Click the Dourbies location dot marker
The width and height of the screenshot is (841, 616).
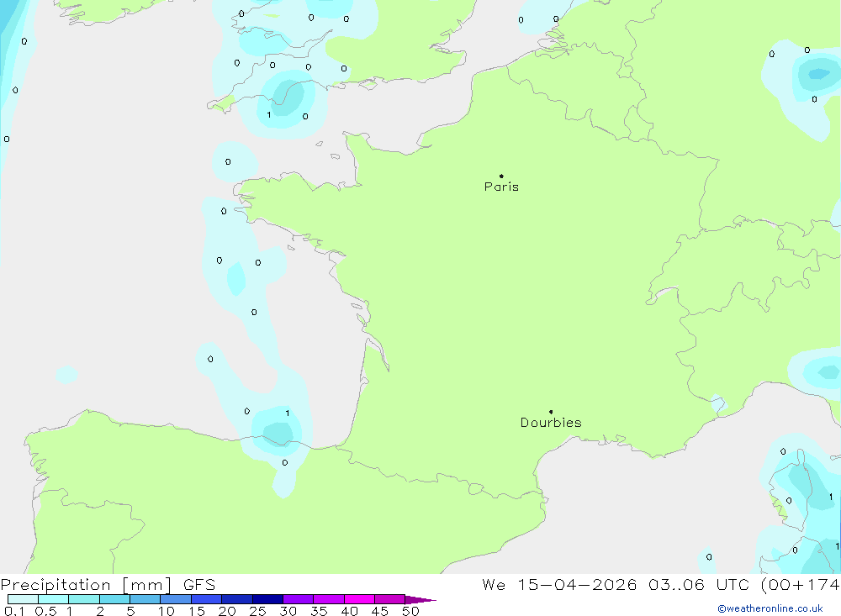pos(551,412)
